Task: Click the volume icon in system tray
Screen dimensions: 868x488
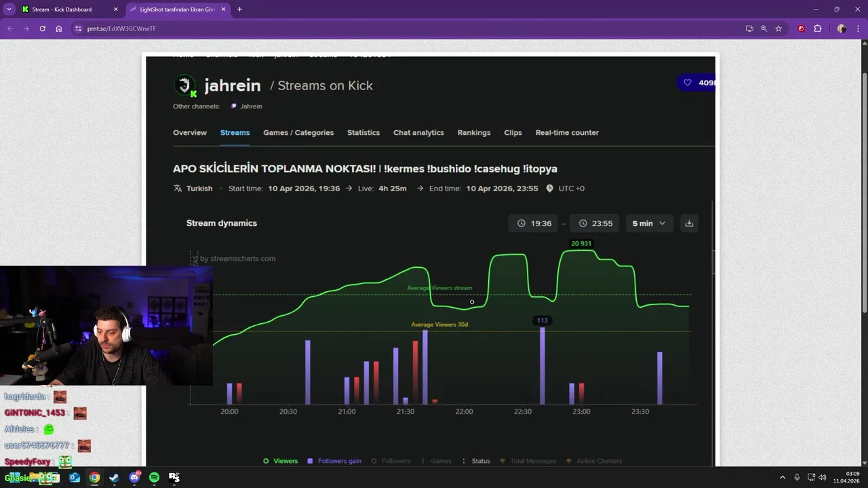Action: [823, 477]
